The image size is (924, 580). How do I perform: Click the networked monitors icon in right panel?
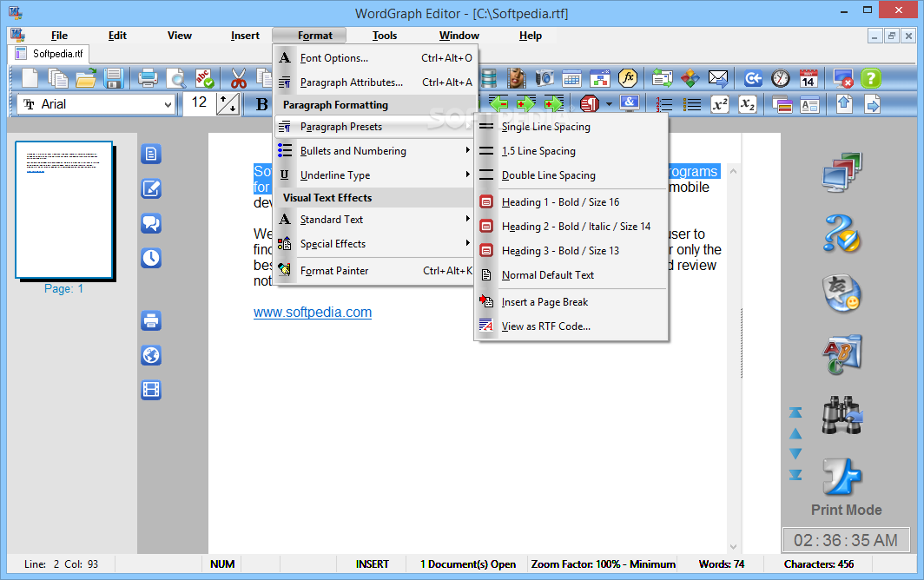(842, 172)
